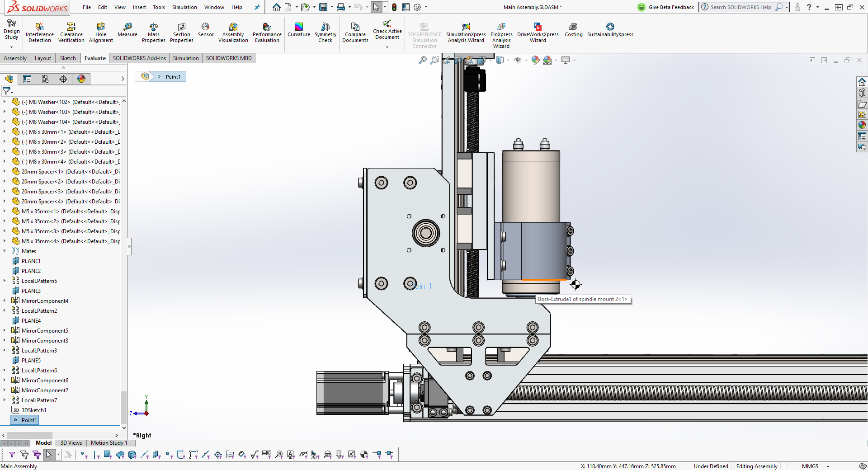Run Symmetry Check

(x=325, y=32)
